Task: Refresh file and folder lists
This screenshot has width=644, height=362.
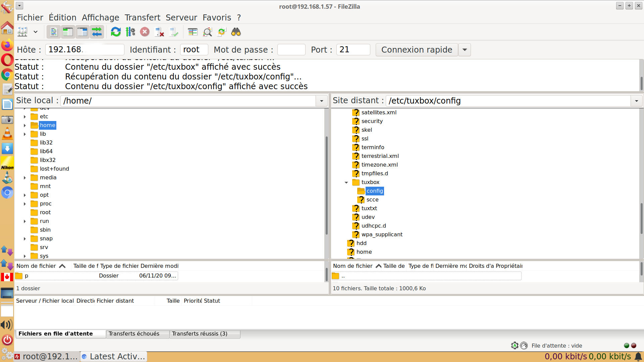Action: (116, 32)
